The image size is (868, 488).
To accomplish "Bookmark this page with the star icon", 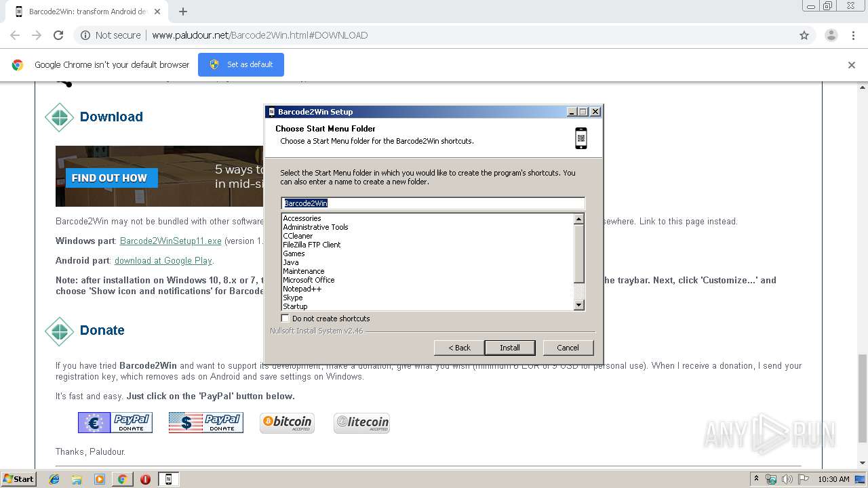I will point(804,35).
